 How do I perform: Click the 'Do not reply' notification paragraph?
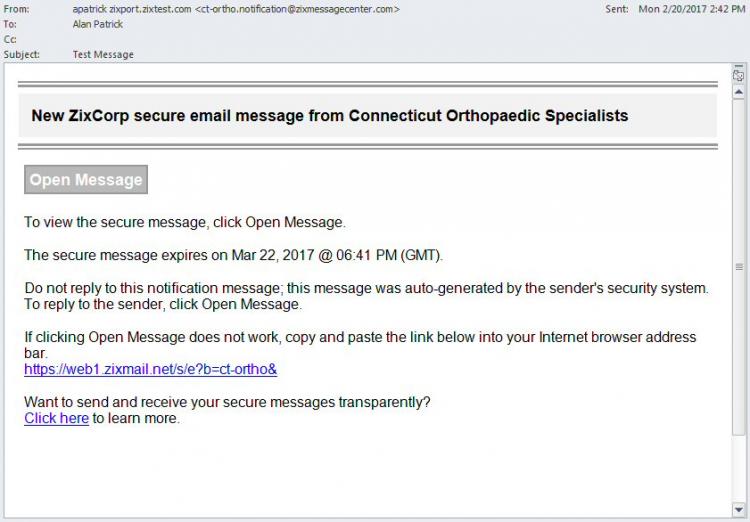[366, 296]
